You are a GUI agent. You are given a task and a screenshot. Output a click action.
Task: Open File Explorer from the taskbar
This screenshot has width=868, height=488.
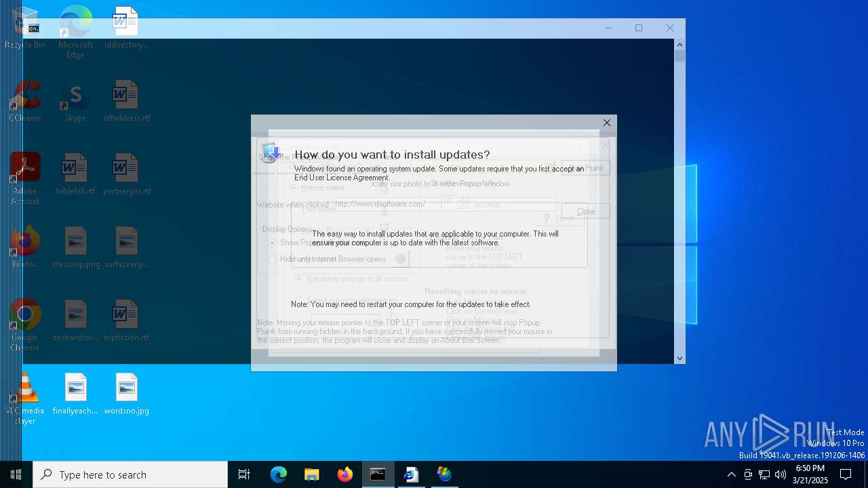(312, 474)
